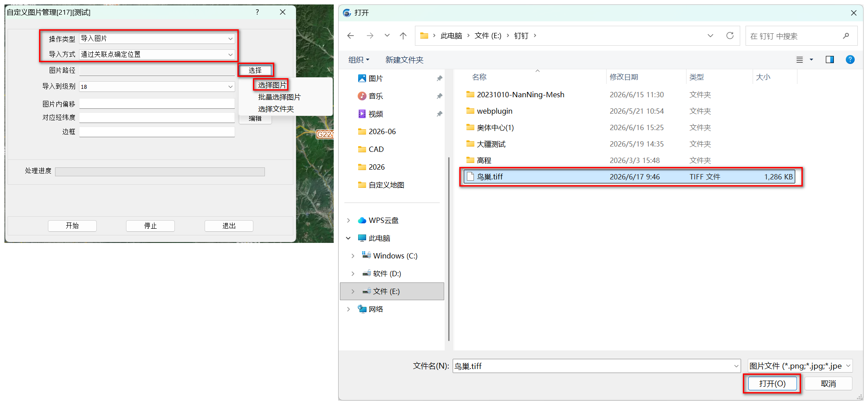Screen dimensions: 868x405
Task: Open help with the blue question icon
Action: [850, 60]
